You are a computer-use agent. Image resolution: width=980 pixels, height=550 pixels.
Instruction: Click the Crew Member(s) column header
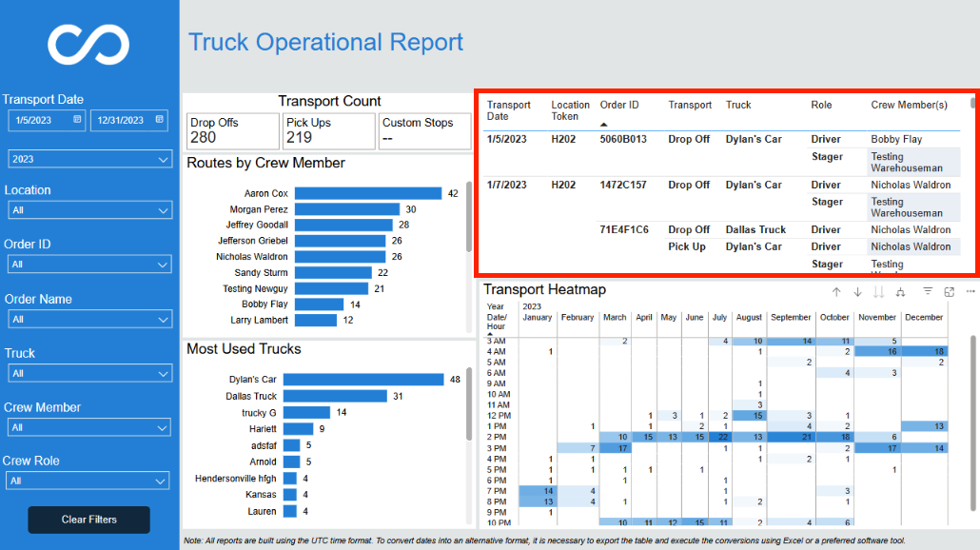point(909,105)
